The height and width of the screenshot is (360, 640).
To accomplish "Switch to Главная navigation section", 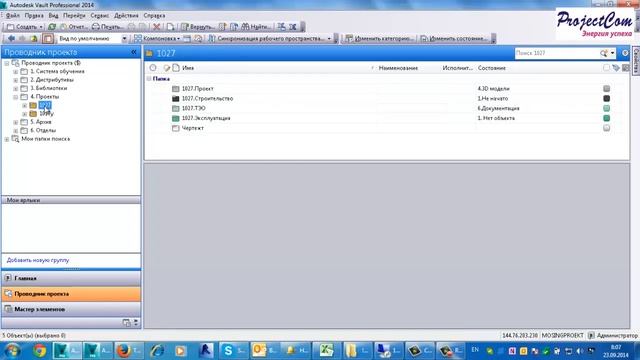I will point(71,278).
